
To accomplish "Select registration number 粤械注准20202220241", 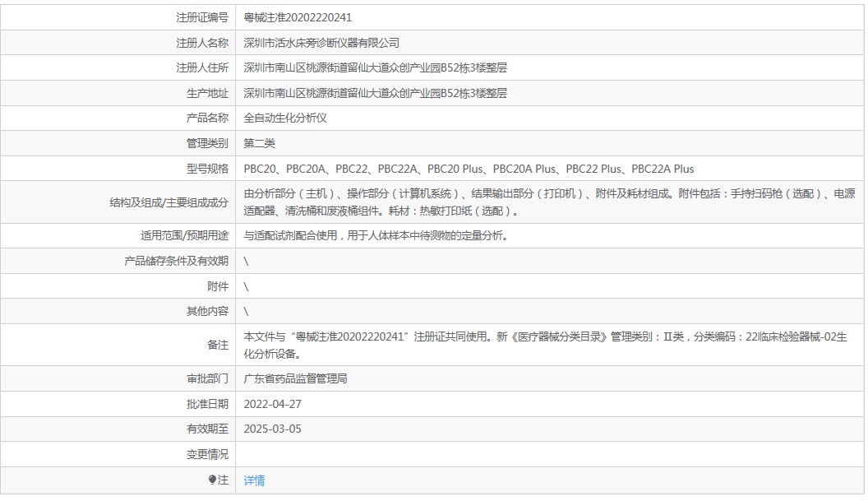I will tap(298, 18).
